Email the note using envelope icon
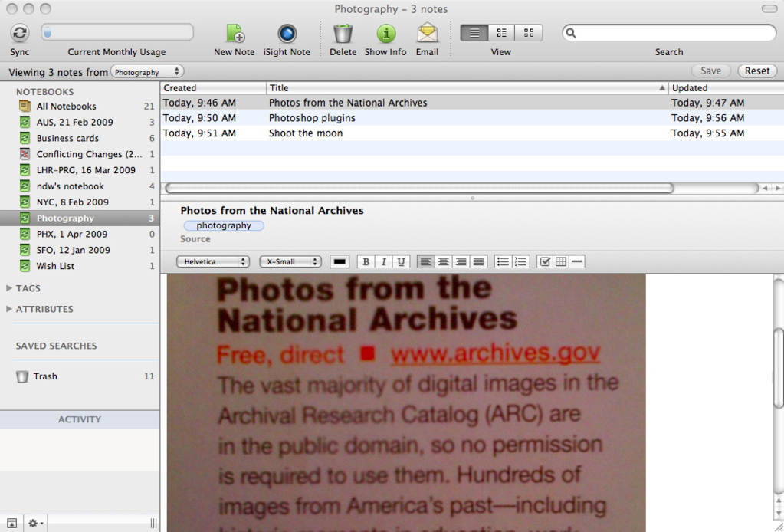The image size is (784, 532). (427, 34)
